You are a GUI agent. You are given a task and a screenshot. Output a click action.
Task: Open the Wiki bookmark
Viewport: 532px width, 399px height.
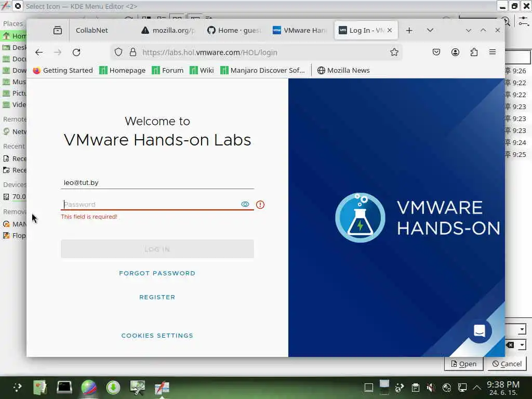[202, 70]
